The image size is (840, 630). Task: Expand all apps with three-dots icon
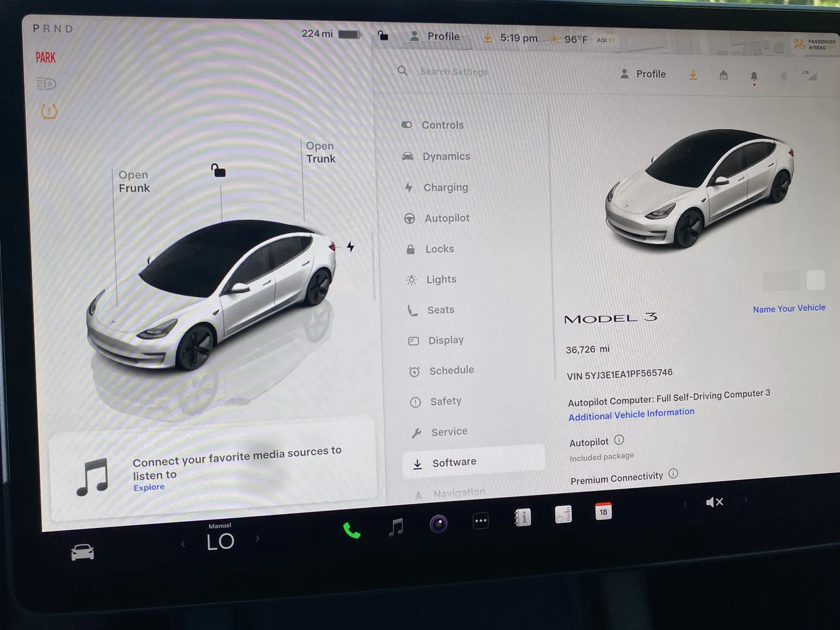[x=480, y=521]
